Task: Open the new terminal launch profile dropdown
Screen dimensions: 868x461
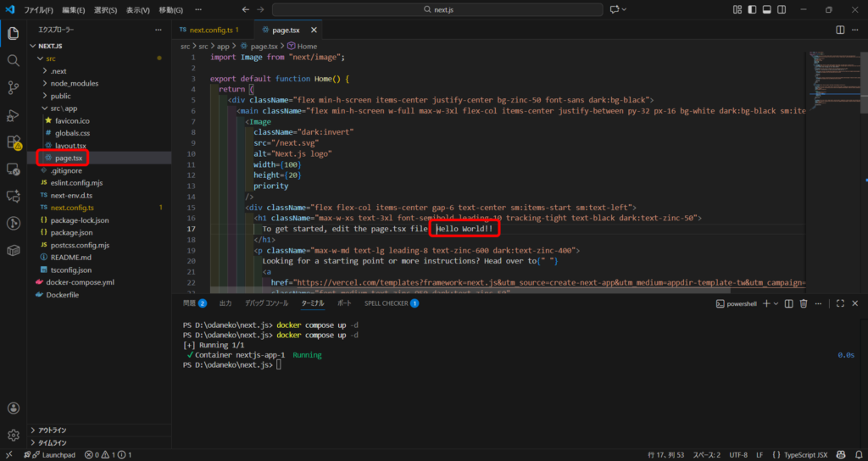Action: 777,303
